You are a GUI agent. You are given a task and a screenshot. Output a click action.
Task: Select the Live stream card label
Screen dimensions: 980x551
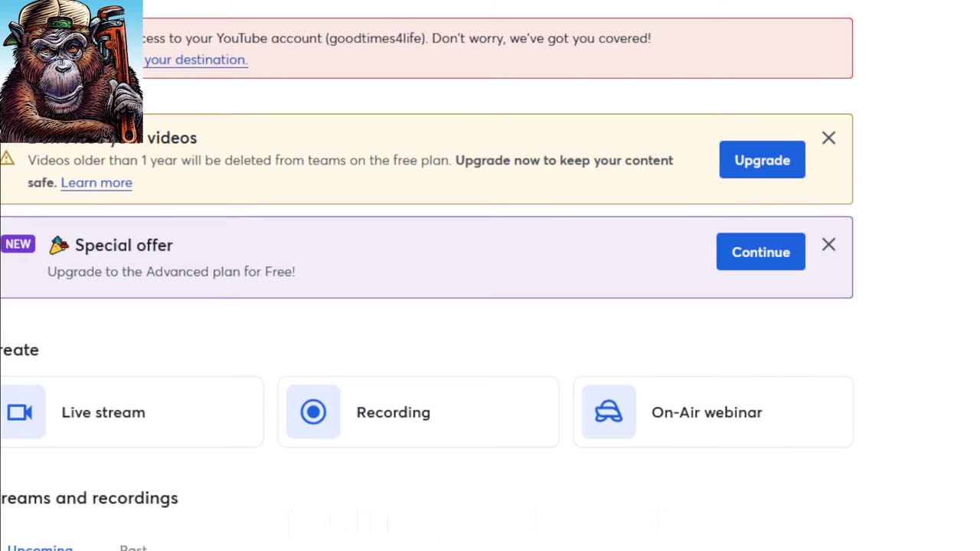pyautogui.click(x=103, y=412)
